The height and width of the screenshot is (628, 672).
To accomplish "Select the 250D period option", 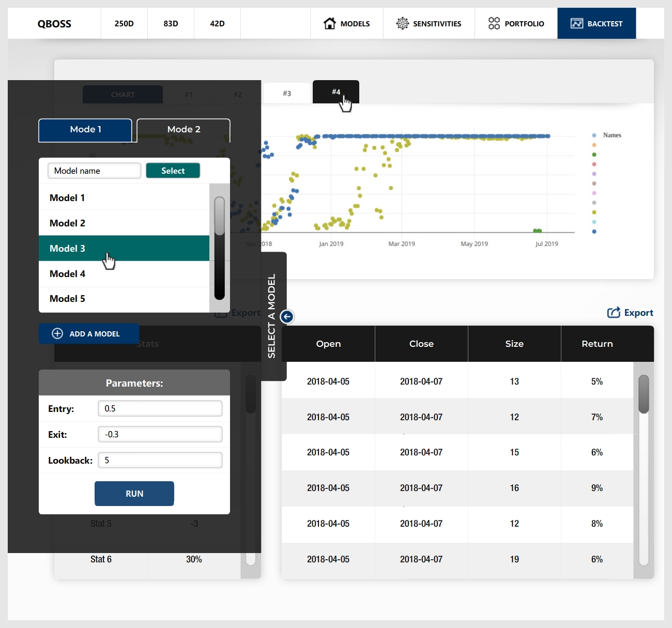I will (x=124, y=24).
